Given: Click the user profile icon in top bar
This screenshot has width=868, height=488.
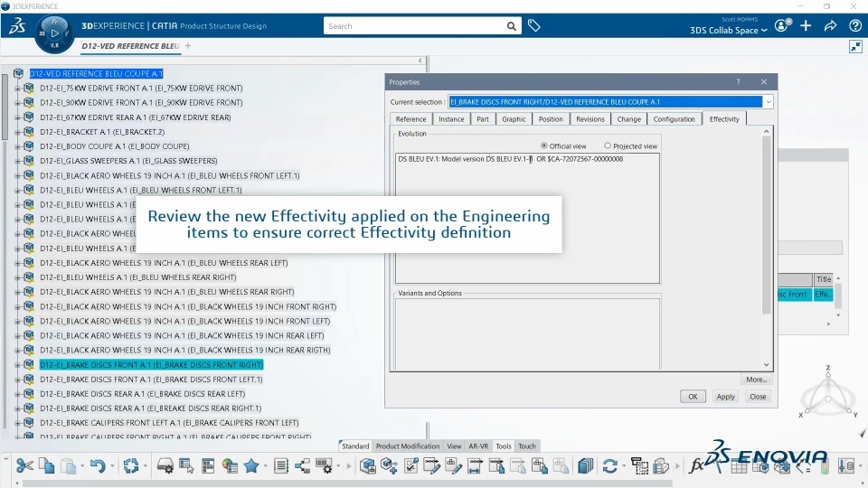Looking at the screenshot, I should pos(781,25).
